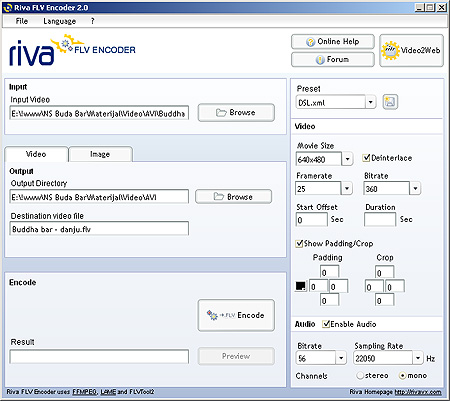Open the Forum button

[333, 60]
